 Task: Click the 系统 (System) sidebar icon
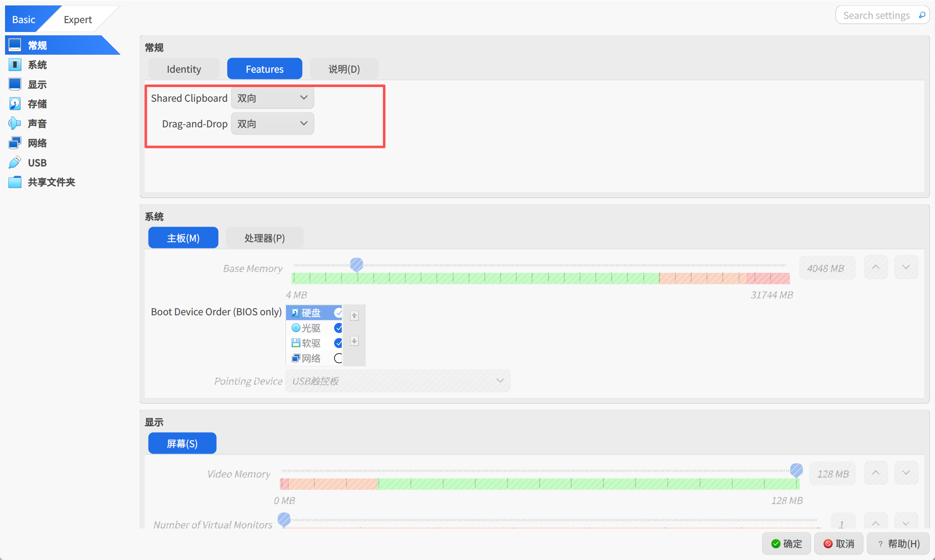(x=15, y=65)
